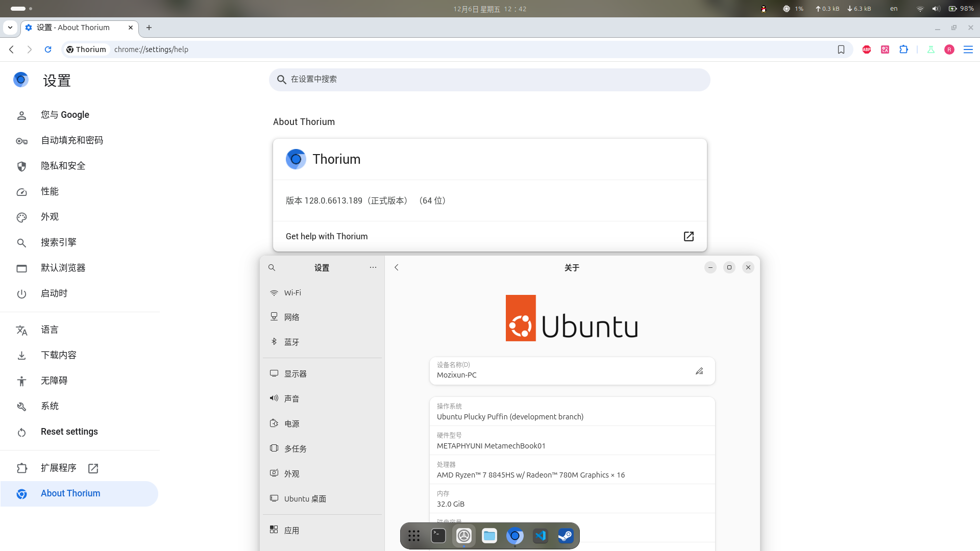
Task: Select 搜索引擎 in the settings sidebar
Action: click(x=80, y=242)
